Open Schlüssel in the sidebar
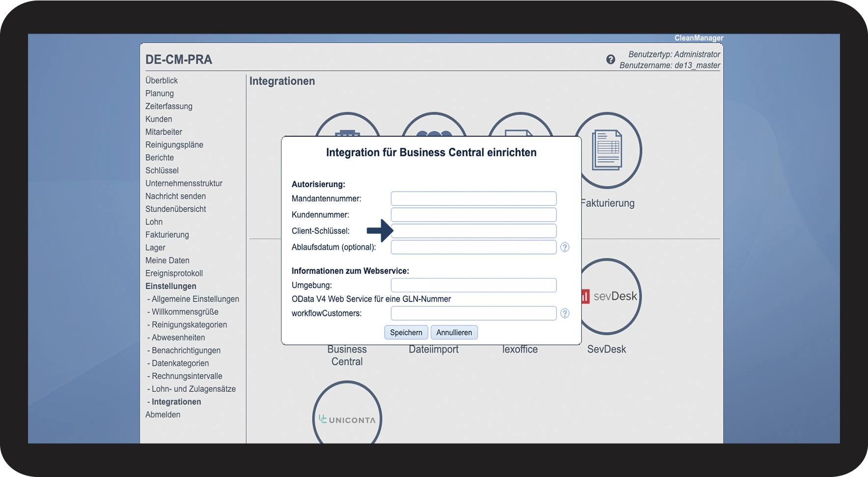Viewport: 868px width, 477px height. coord(162,170)
